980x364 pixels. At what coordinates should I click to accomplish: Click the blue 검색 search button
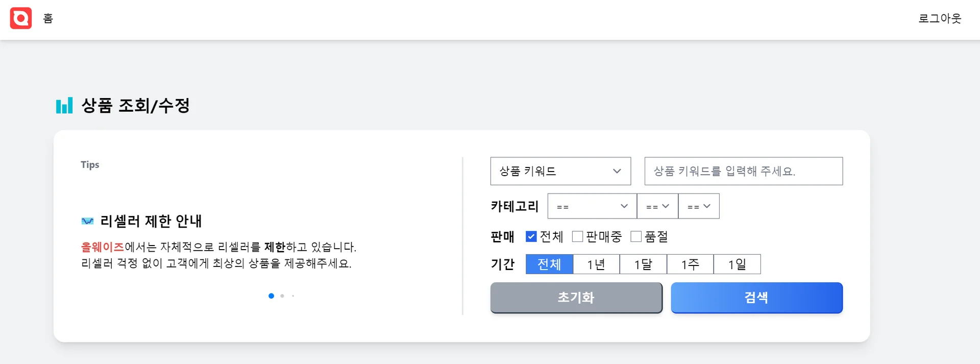[756, 298]
